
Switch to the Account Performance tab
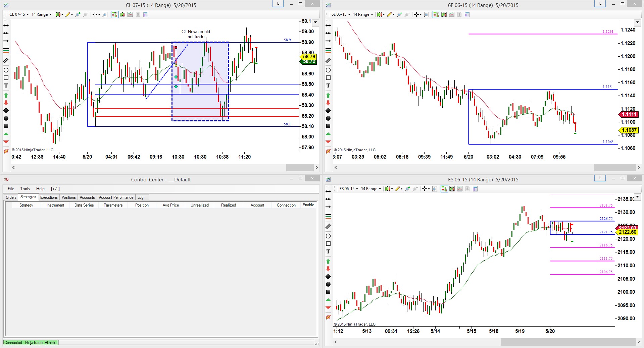point(116,197)
